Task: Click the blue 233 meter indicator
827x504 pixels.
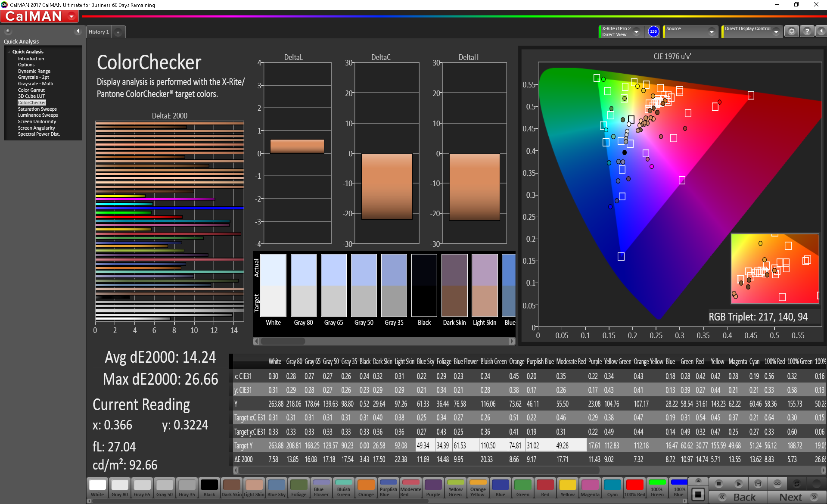Action: pyautogui.click(x=653, y=31)
